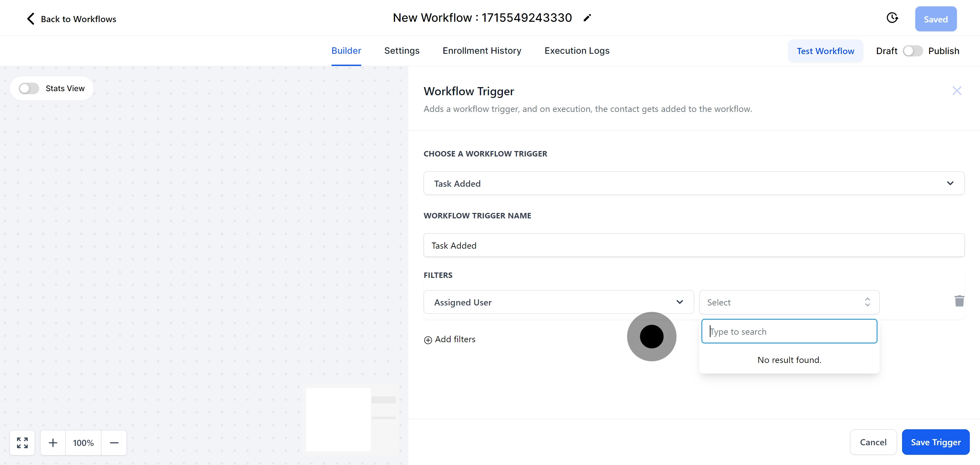This screenshot has width=980, height=465.
Task: Open the version history clock icon
Action: click(892, 18)
